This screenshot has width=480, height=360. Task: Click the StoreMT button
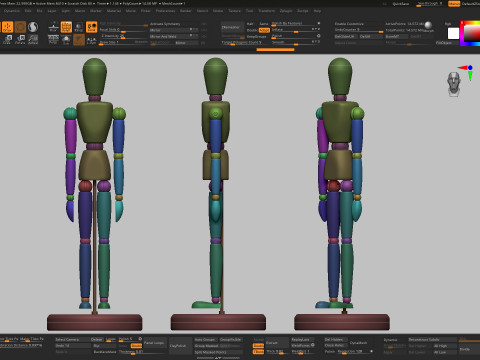pyautogui.click(x=396, y=36)
